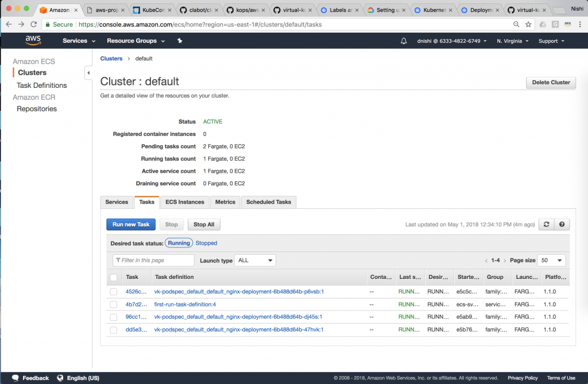
Task: Open task definition link ending in 47hvk:1
Action: (x=239, y=329)
